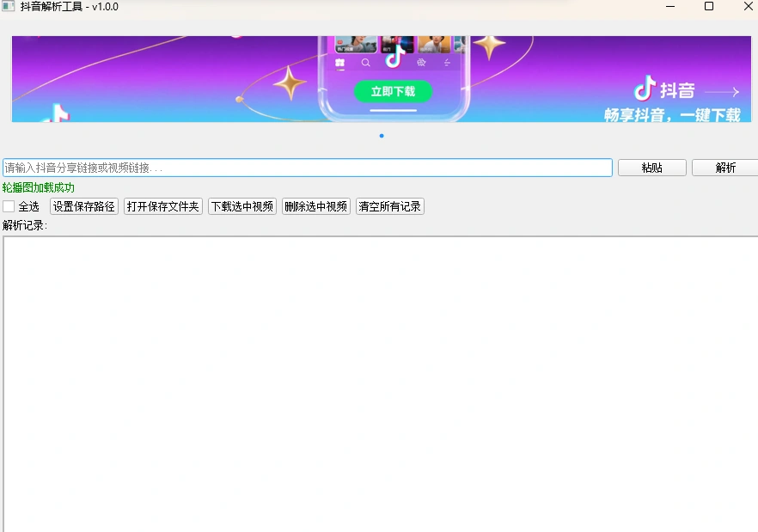Tick the 全选 select-all checkbox
Screen dimensions: 758x532
pyautogui.click(x=9, y=206)
